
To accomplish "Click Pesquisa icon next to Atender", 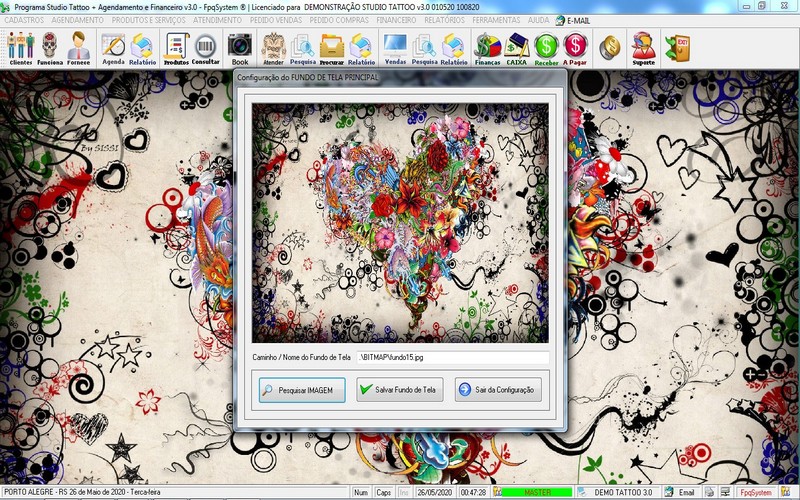I will (x=303, y=49).
